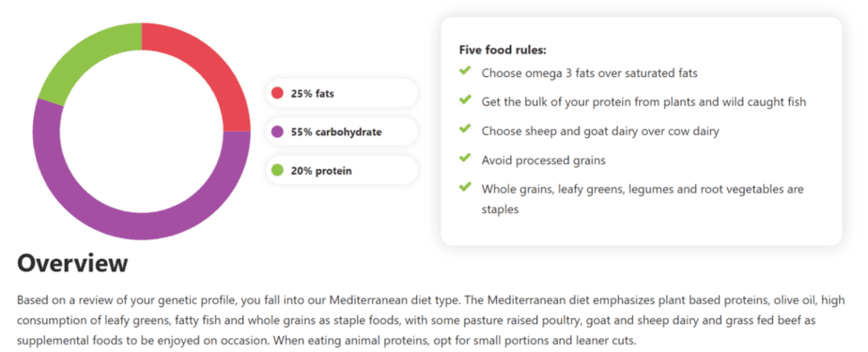Click checkmark next to whole grains staples rule
The width and height of the screenshot is (868, 352).
(x=465, y=187)
